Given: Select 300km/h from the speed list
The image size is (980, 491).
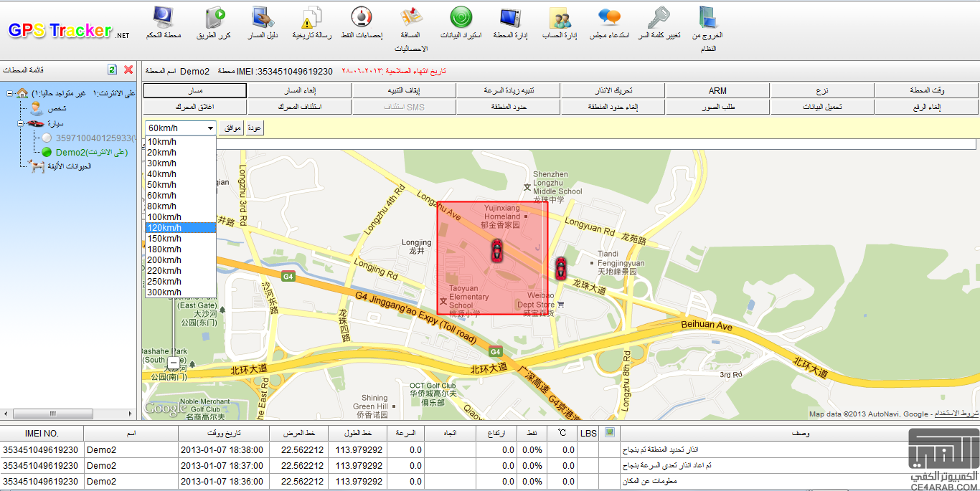Looking at the screenshot, I should tap(180, 292).
